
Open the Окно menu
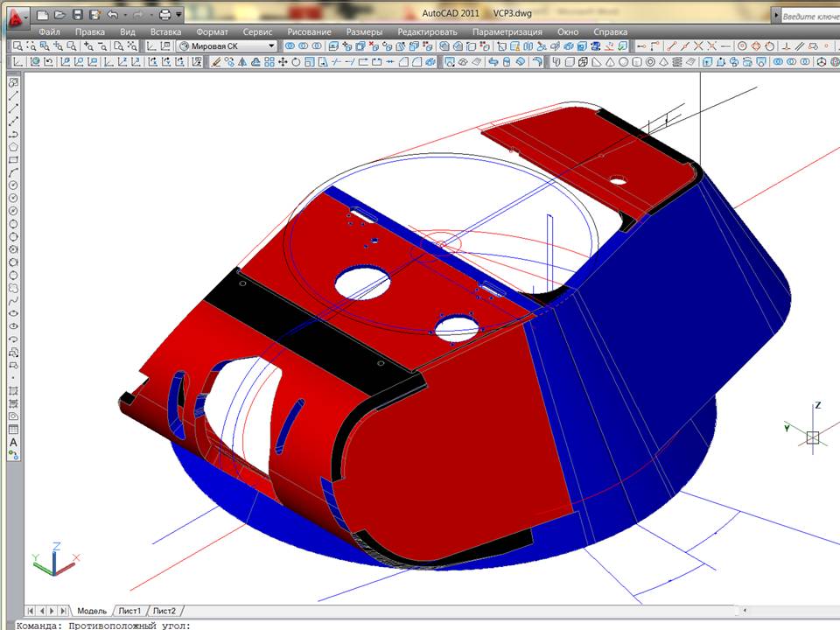pyautogui.click(x=568, y=32)
